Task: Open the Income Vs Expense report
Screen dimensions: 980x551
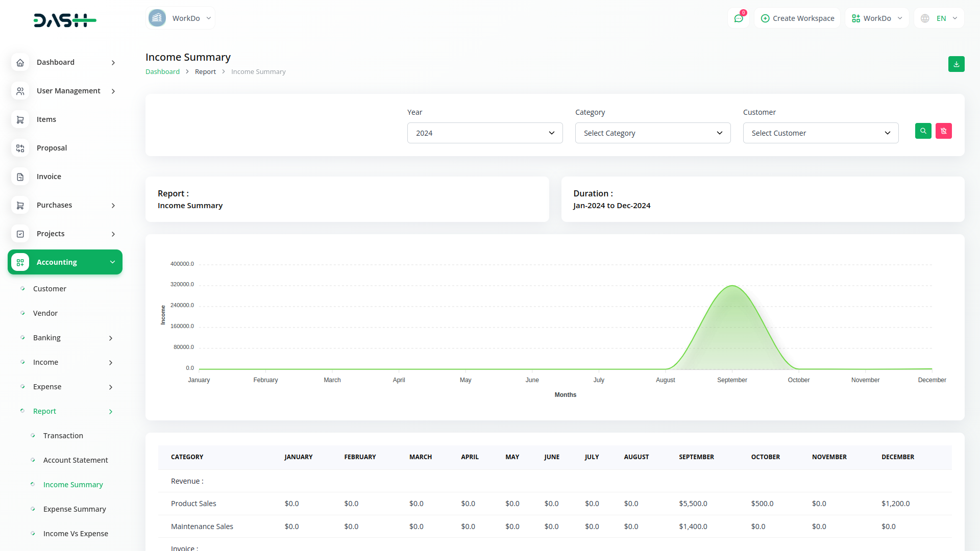Action: click(x=76, y=533)
